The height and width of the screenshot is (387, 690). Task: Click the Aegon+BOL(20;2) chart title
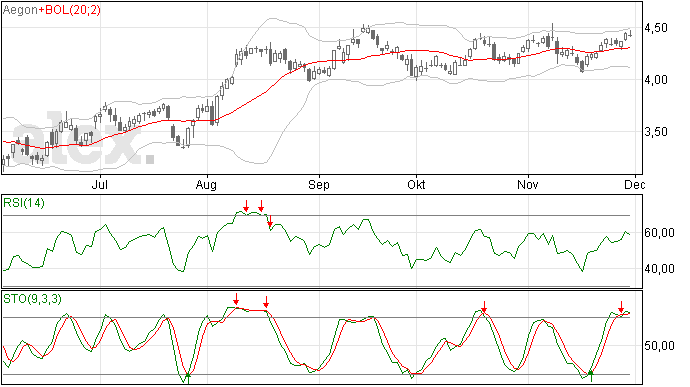[52, 10]
